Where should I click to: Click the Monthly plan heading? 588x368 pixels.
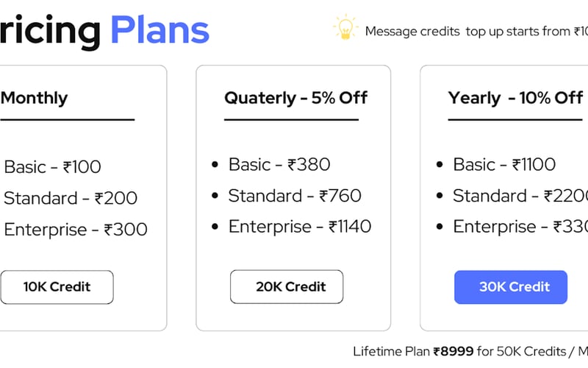(x=34, y=98)
